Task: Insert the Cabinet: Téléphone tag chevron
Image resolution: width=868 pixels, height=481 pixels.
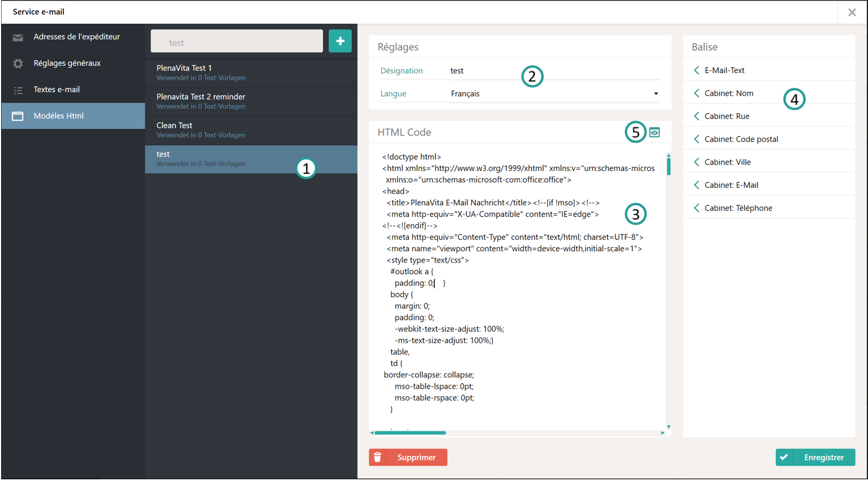Action: pos(697,208)
